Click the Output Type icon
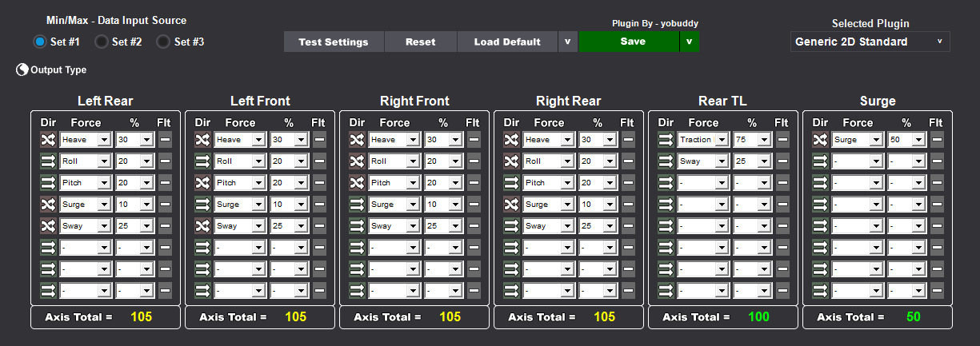Screen dimensions: 980x346 pos(22,70)
